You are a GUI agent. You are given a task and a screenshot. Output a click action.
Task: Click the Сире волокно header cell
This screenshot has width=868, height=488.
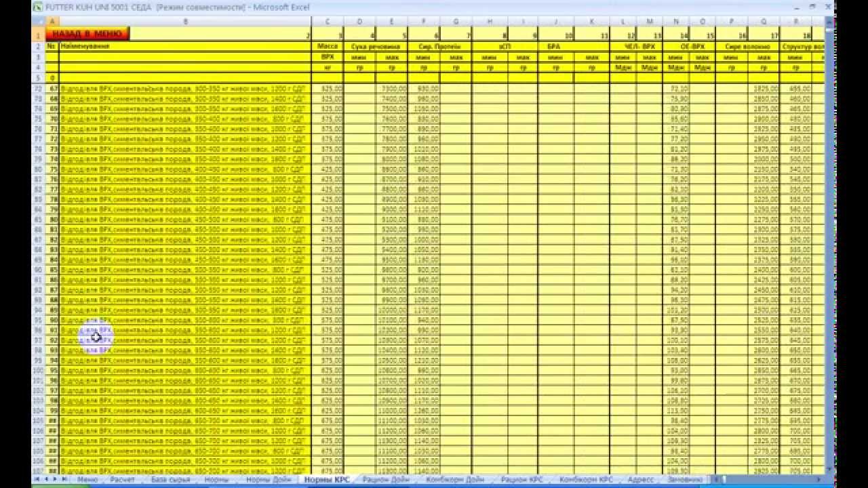pyautogui.click(x=747, y=46)
